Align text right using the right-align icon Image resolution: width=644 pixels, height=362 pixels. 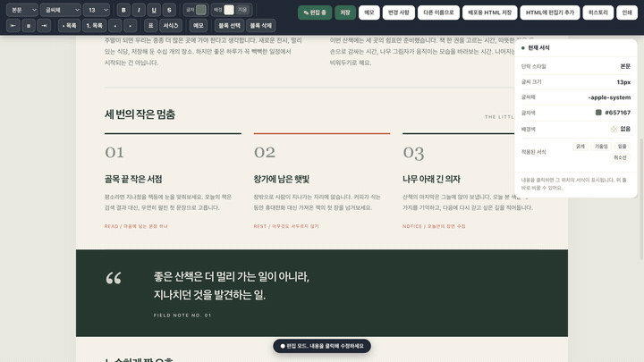click(44, 25)
